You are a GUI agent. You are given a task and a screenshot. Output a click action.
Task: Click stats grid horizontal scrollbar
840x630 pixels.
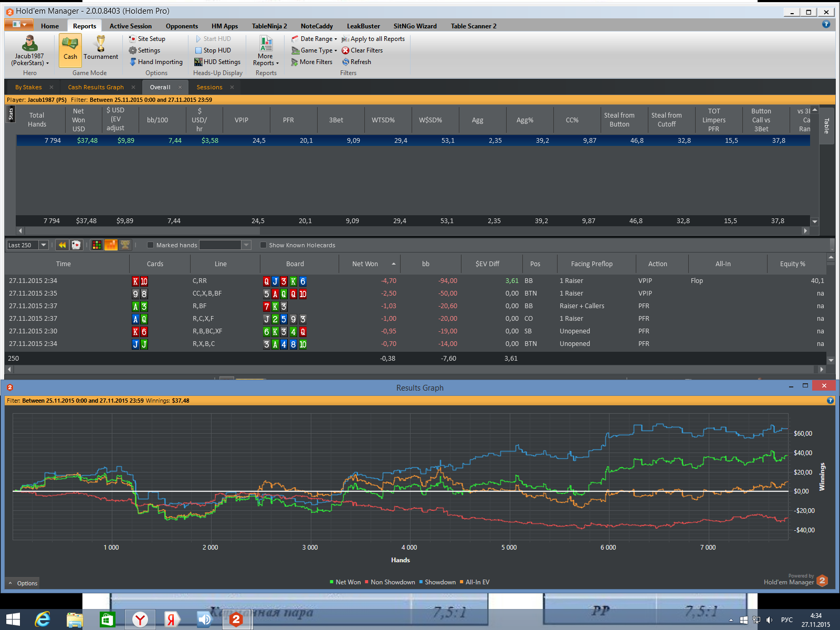(142, 230)
